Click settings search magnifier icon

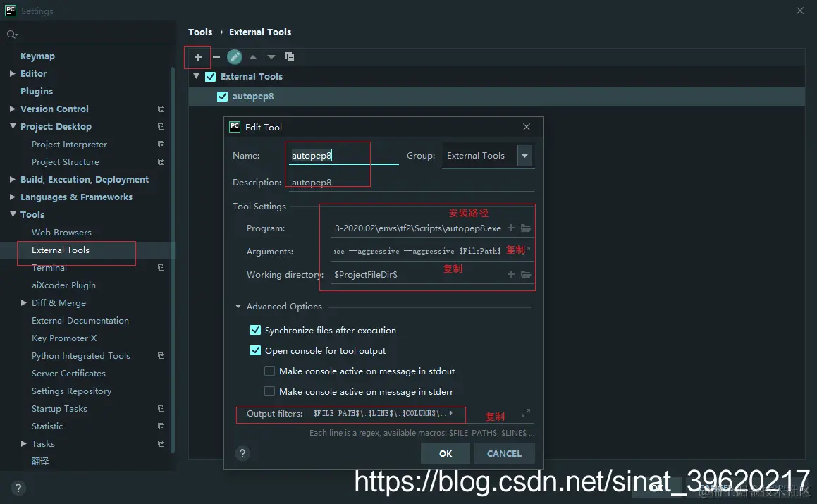point(11,35)
